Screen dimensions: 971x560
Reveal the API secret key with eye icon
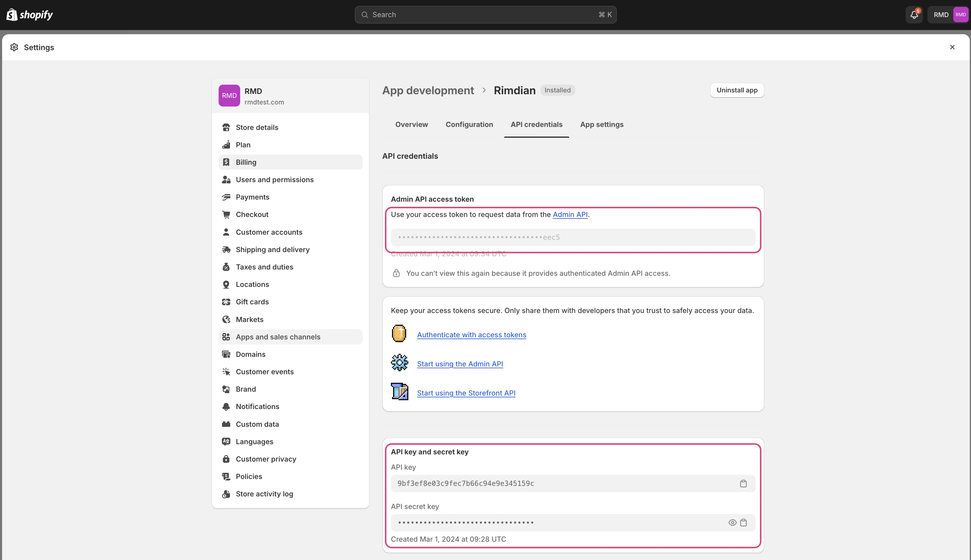coord(733,523)
